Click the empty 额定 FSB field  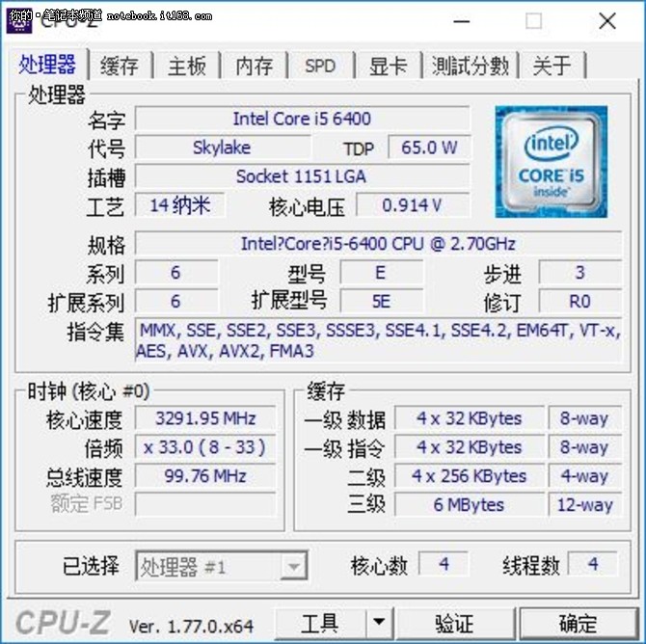[x=205, y=503]
